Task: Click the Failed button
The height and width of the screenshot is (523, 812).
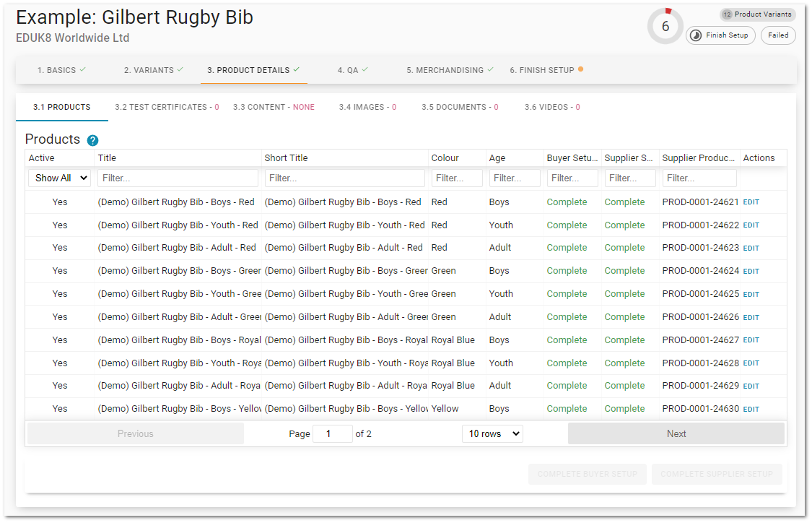Action: (x=778, y=35)
